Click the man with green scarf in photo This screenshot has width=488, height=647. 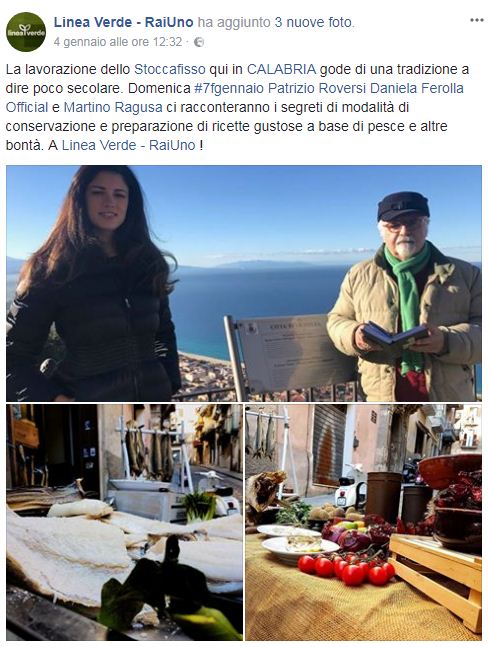406,297
